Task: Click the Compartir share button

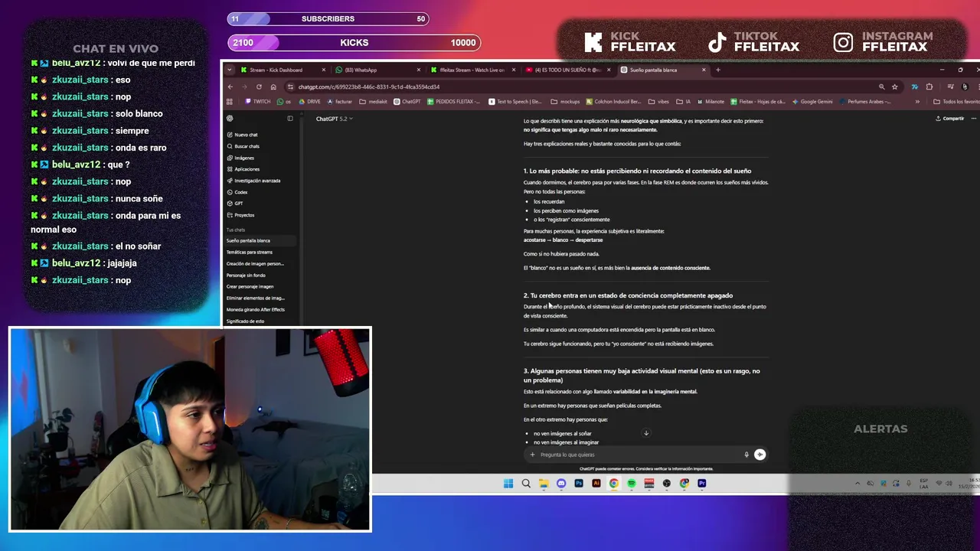Action: pyautogui.click(x=949, y=119)
